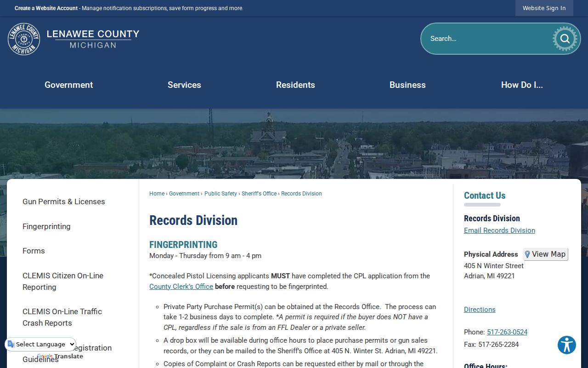588x368 pixels.
Task: Go to Home breadcrumb
Action: (x=157, y=194)
